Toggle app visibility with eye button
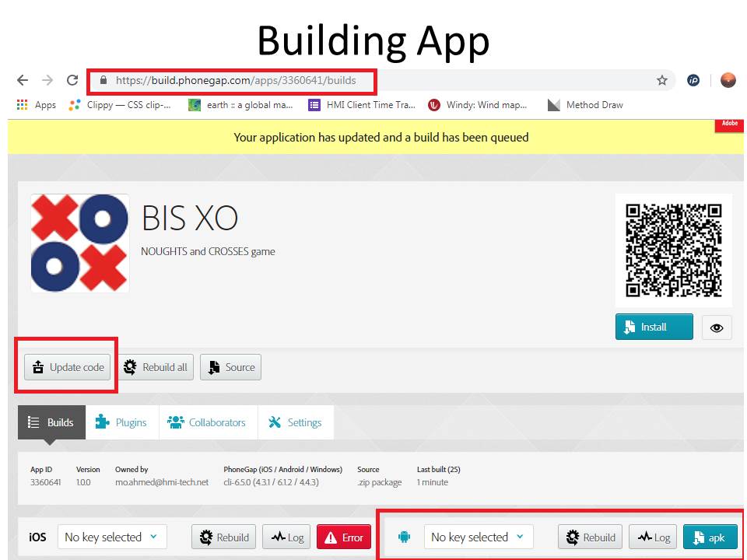This screenshot has width=747, height=560. click(x=717, y=327)
